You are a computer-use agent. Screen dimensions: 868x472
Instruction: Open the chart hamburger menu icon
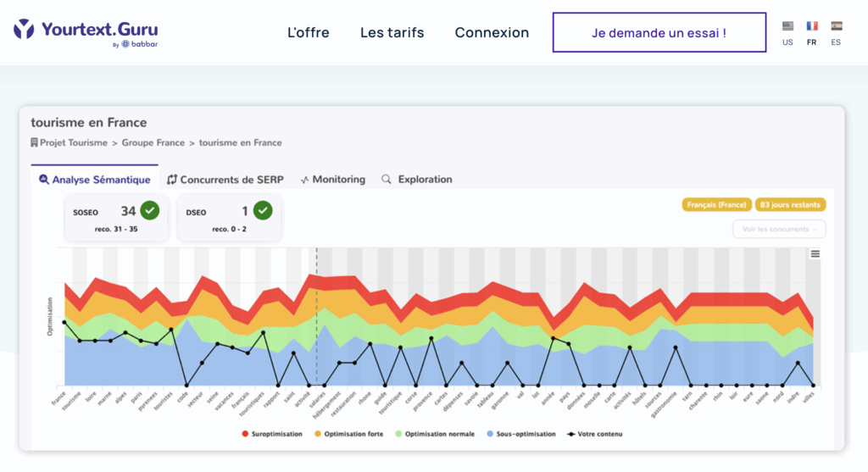pyautogui.click(x=815, y=253)
